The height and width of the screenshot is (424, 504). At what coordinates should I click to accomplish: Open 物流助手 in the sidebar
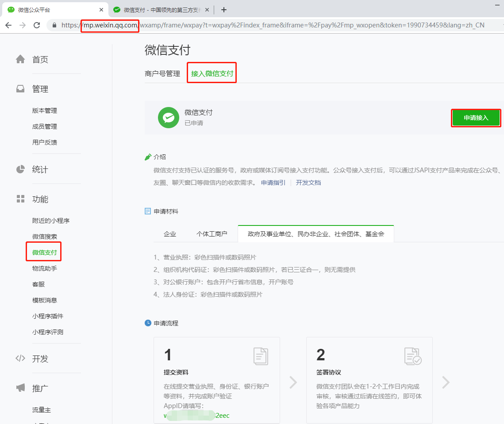(45, 268)
